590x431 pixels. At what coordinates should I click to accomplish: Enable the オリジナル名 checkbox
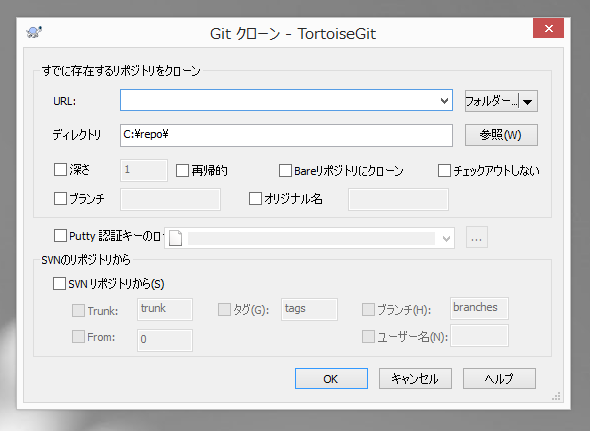click(255, 199)
